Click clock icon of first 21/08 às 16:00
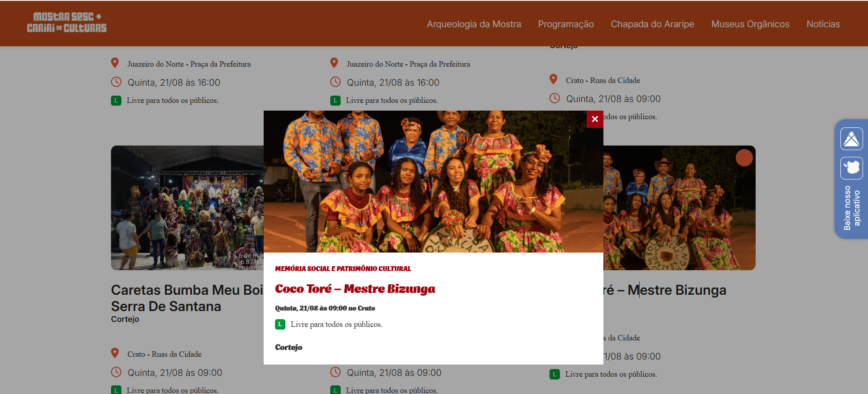 (116, 82)
